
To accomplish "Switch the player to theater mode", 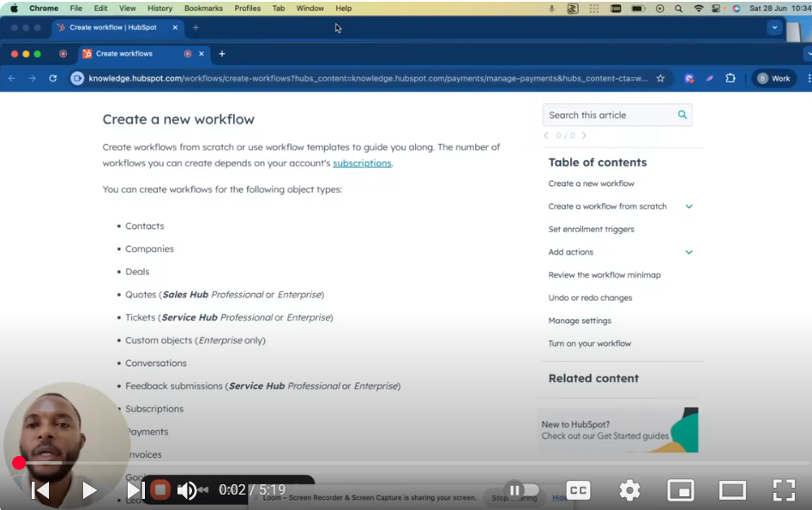I will (732, 489).
